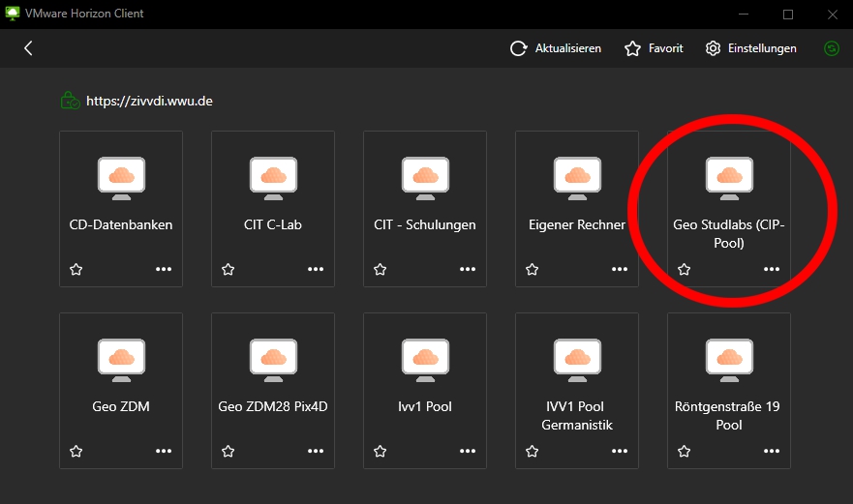
Task: Launch the CIT C-Lab desktop icon
Action: (x=273, y=178)
